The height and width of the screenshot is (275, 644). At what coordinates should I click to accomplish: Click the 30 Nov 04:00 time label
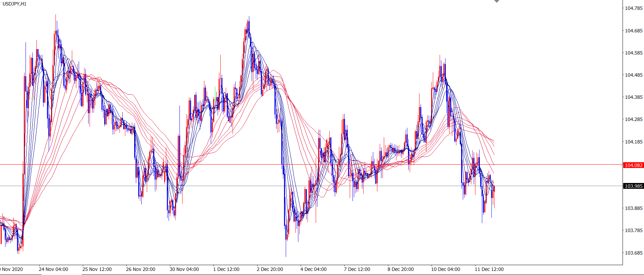pyautogui.click(x=184, y=269)
